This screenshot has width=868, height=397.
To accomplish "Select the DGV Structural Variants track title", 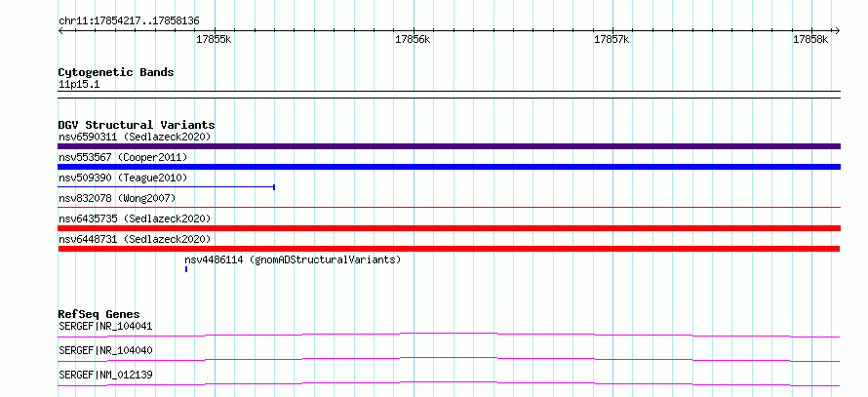I will point(137,125).
